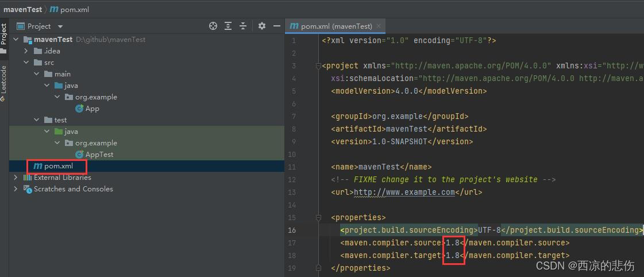This screenshot has width=644, height=277.
Task: Collapse the src folder
Action: (26, 63)
